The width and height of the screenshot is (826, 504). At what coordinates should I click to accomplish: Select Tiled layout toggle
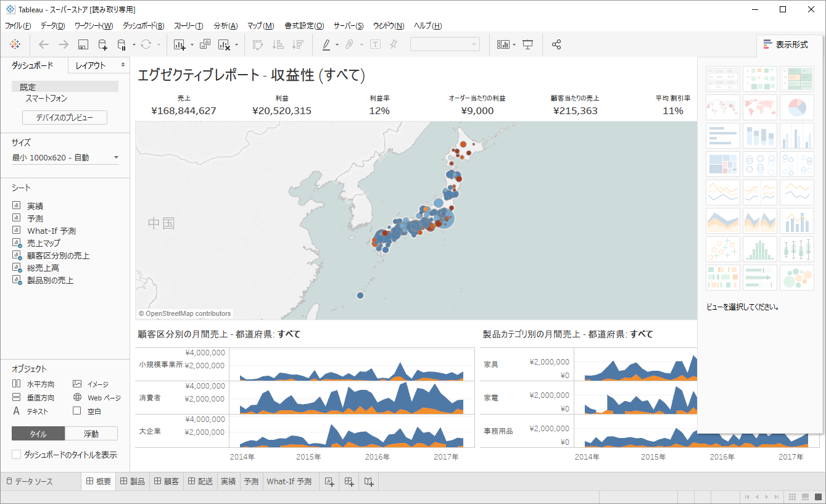tap(38, 434)
